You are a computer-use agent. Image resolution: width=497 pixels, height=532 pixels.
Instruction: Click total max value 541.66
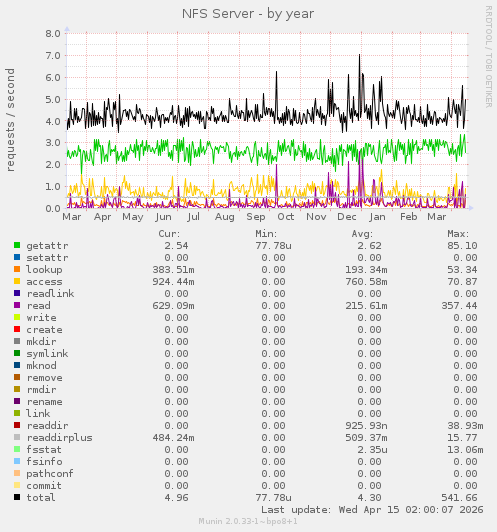[x=459, y=498]
